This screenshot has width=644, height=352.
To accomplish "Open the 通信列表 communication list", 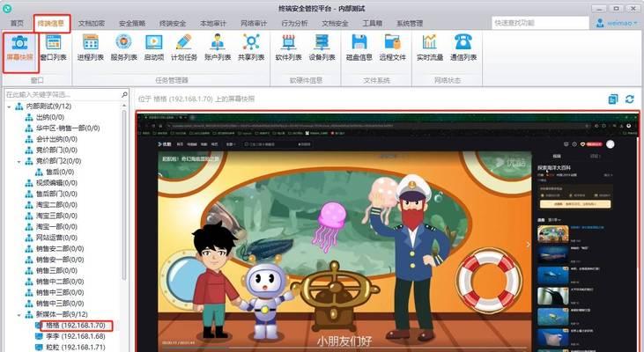I will tap(463, 48).
